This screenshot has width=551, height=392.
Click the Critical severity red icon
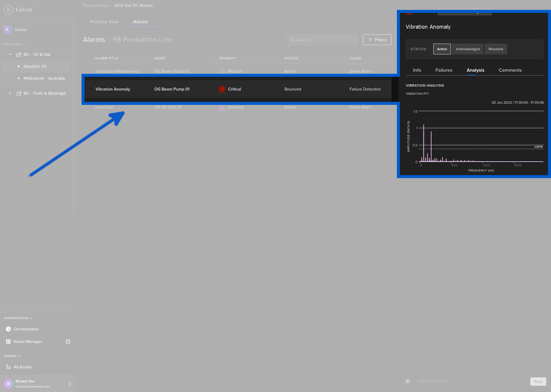[x=222, y=89]
